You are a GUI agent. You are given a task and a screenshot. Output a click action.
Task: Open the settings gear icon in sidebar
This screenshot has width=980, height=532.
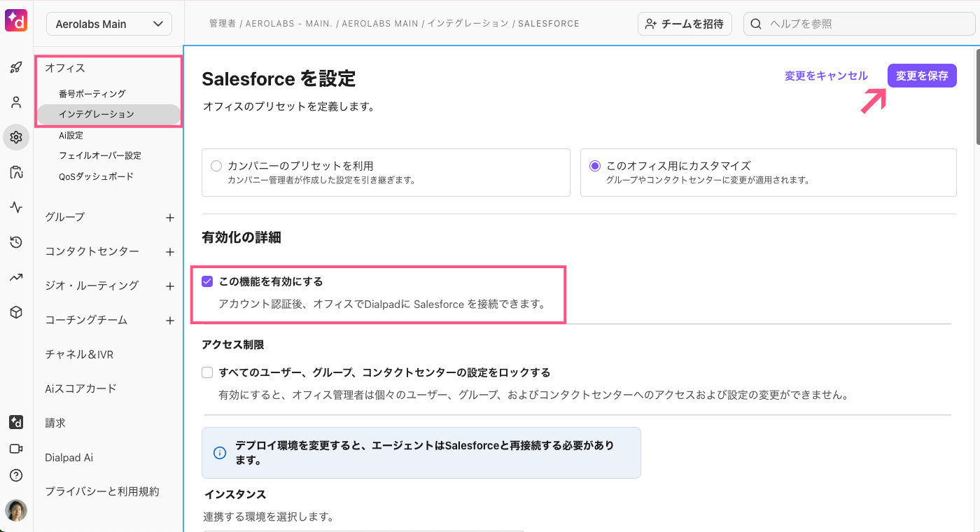tap(16, 137)
